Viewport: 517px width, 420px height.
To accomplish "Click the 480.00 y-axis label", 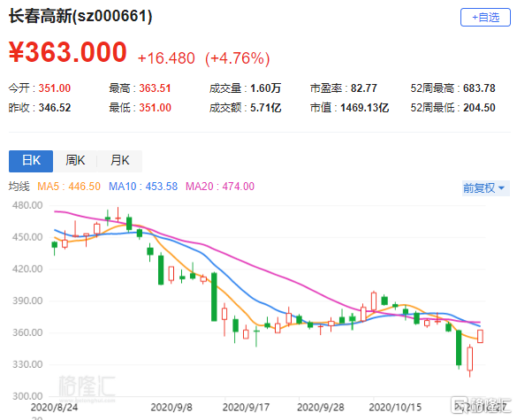I will [27, 205].
